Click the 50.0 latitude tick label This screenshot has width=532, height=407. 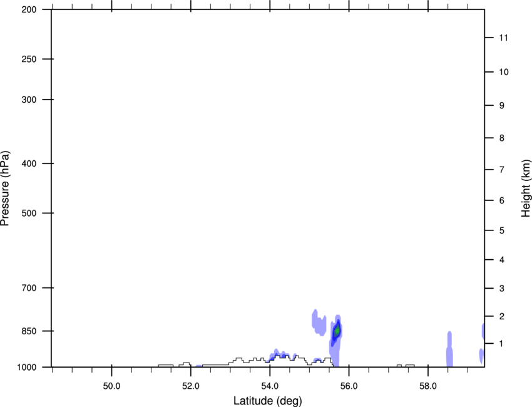111,386
